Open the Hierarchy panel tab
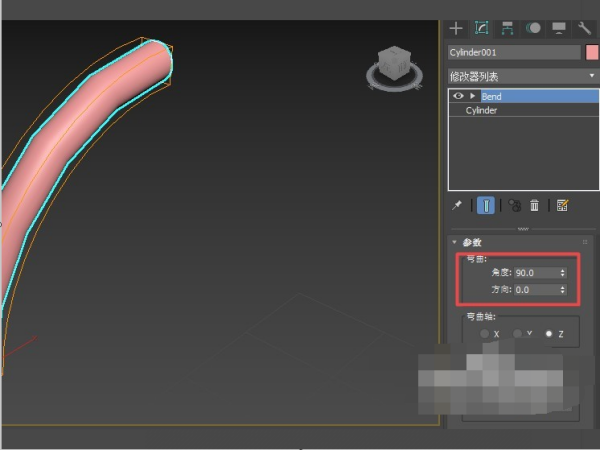Screen dimensions: 600x450 pos(507,28)
